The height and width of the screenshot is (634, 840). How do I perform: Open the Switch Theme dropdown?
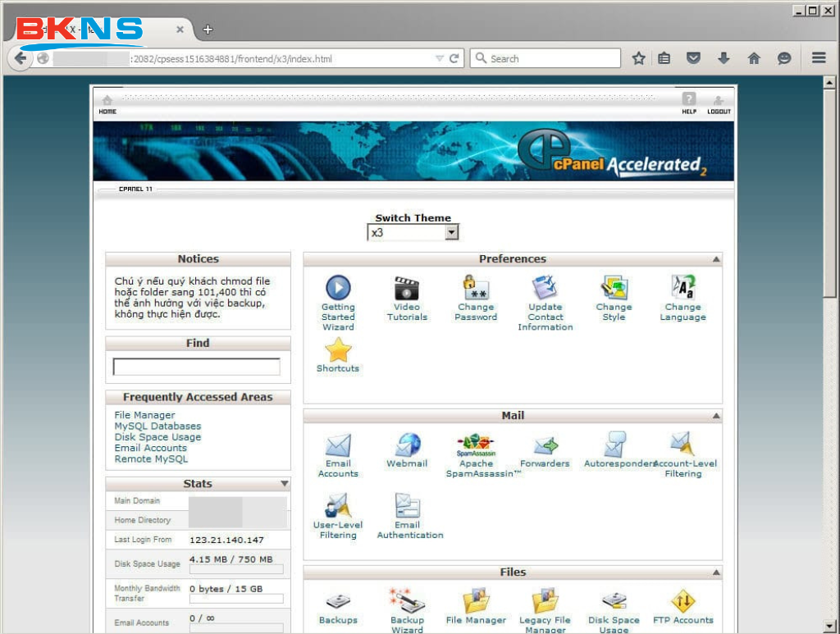click(x=413, y=233)
